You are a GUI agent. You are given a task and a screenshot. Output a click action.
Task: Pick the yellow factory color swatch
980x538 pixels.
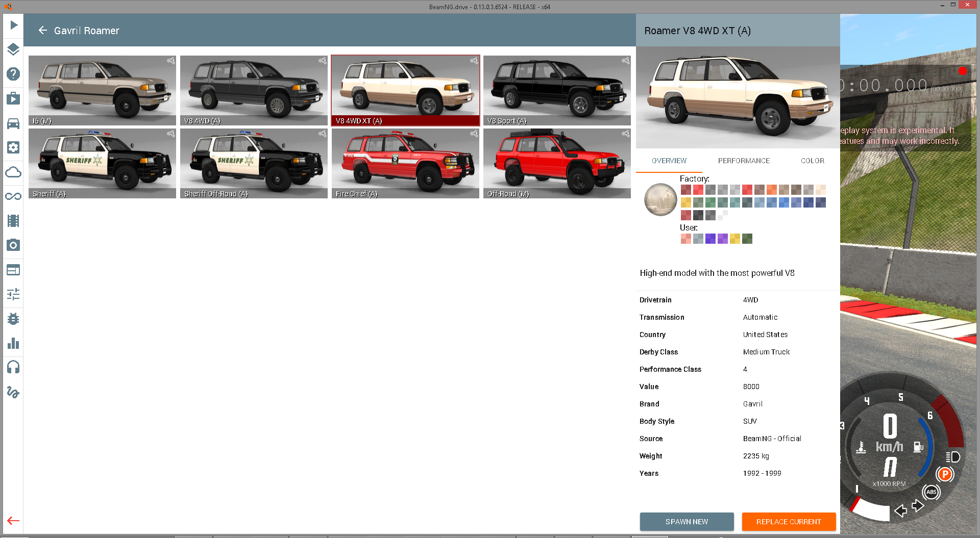[x=685, y=202]
